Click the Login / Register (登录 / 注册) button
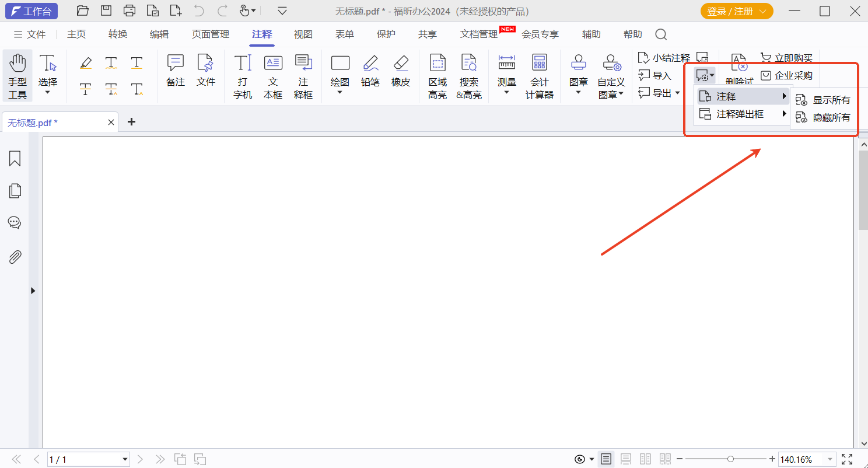This screenshot has height=468, width=868. [736, 12]
